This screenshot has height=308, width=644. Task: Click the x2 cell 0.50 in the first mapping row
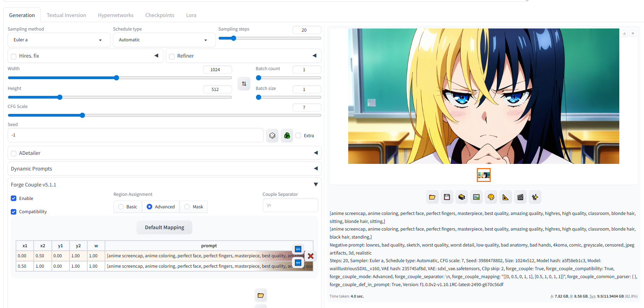(42, 256)
